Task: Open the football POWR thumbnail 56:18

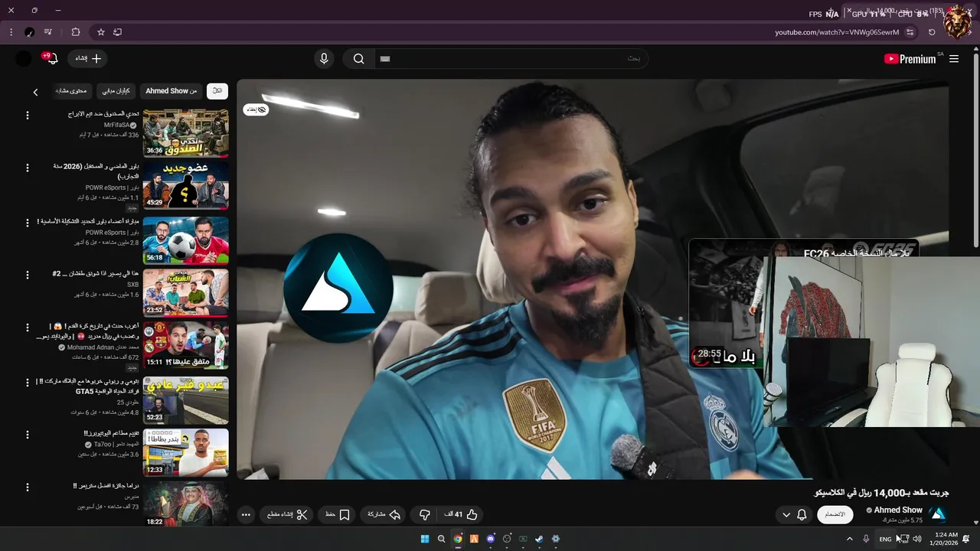Action: (185, 240)
